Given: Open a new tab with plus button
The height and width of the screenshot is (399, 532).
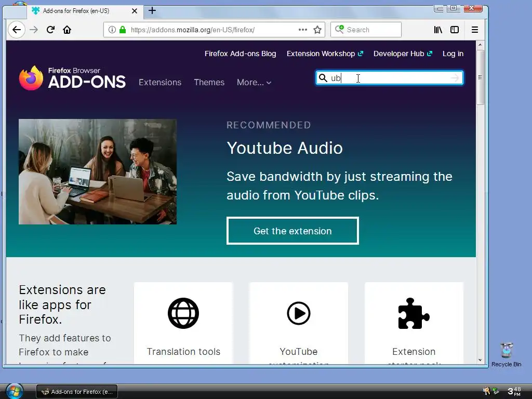Looking at the screenshot, I should click(x=152, y=10).
